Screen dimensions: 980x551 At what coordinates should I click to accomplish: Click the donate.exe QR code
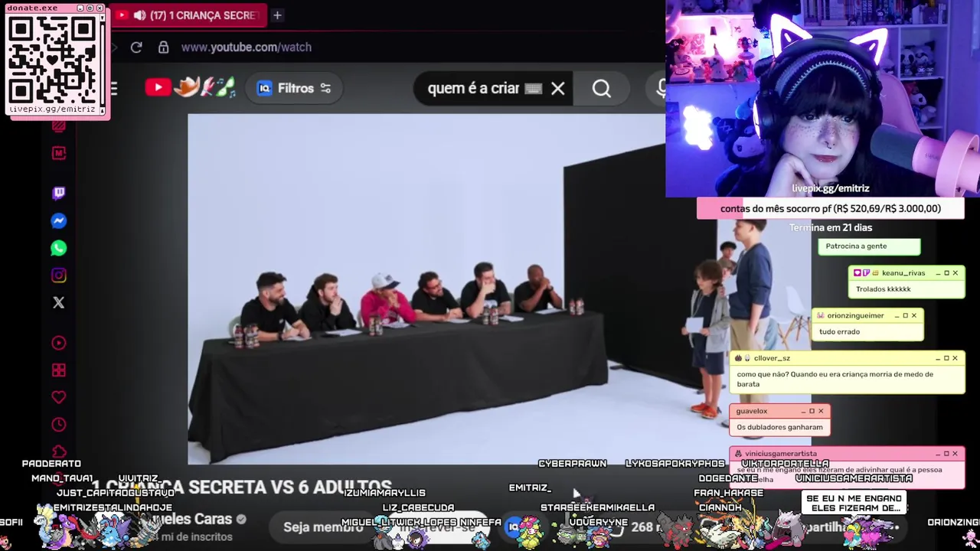(53, 59)
